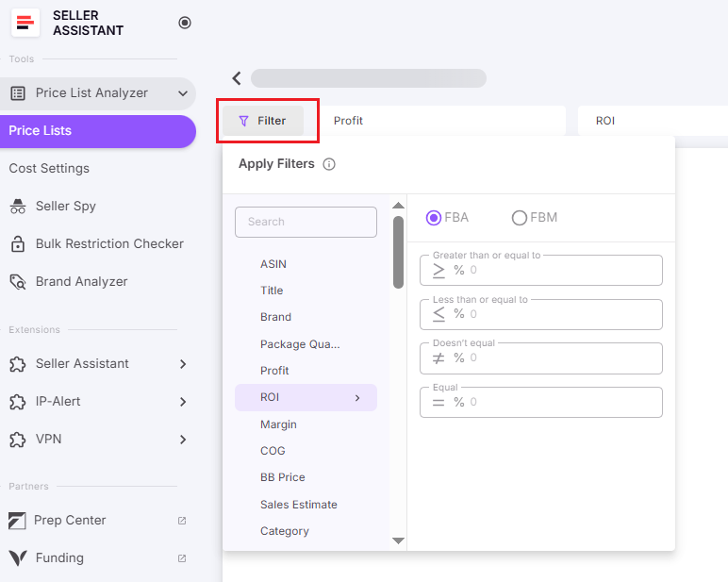The image size is (728, 582).
Task: Collapse the Price List Analyzer chevron
Action: pyautogui.click(x=183, y=93)
